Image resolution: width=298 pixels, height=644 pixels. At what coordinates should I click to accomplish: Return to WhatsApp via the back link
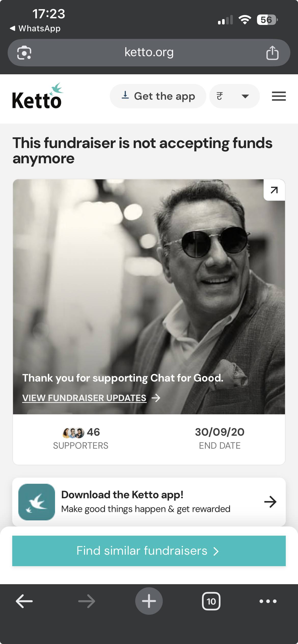pos(35,28)
